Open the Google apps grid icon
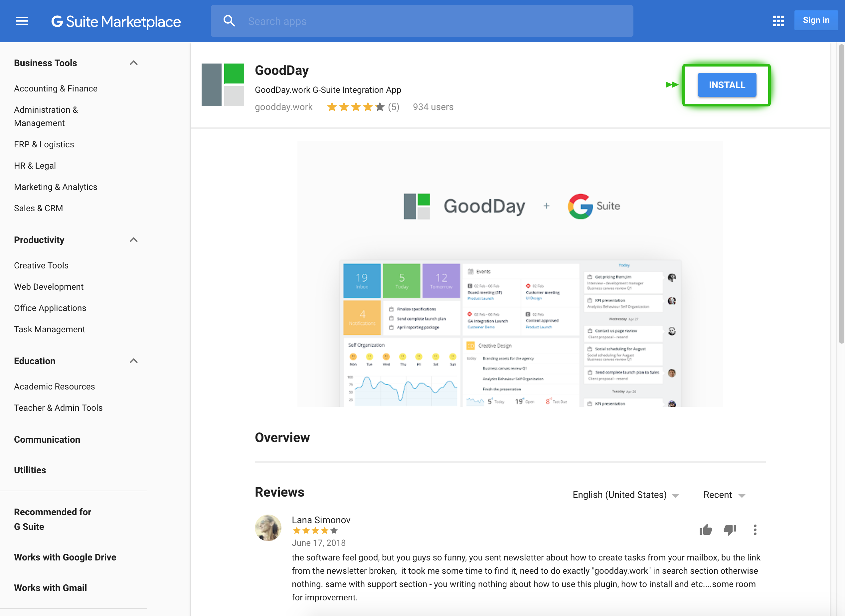845x616 pixels. click(778, 21)
